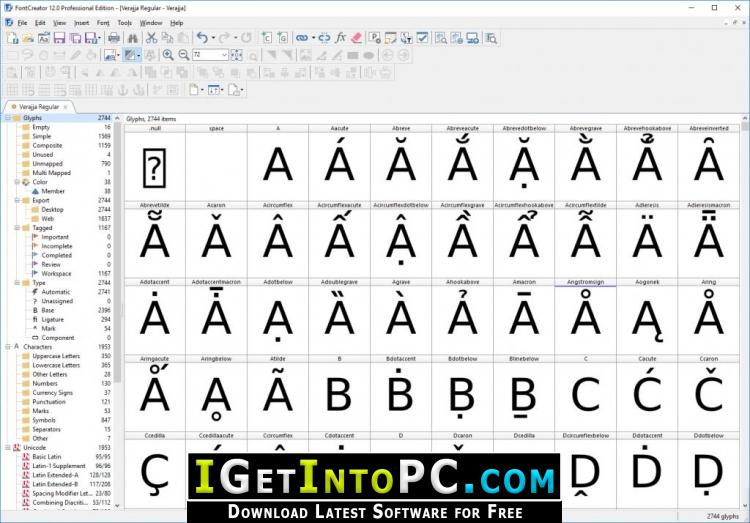Click the pink eraser icon
This screenshot has width=750, height=523.
(x=356, y=38)
